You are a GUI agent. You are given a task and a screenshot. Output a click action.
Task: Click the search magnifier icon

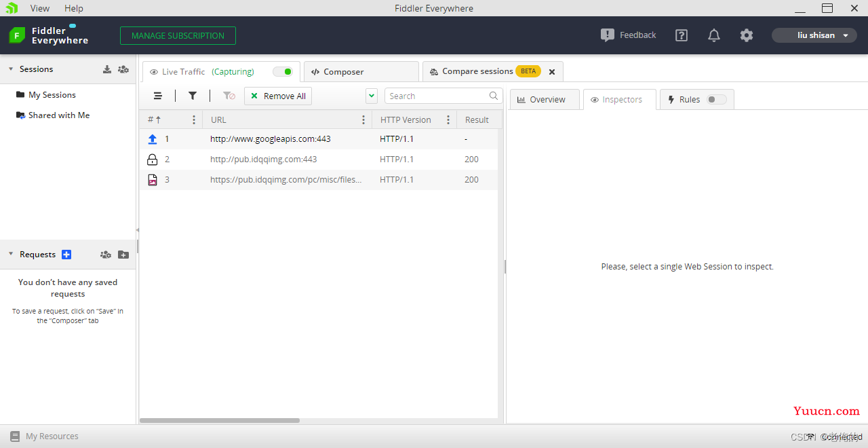tap(494, 96)
